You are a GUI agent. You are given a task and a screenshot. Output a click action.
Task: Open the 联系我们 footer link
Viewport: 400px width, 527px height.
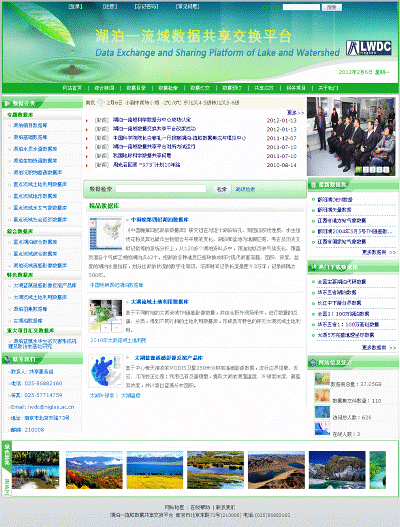pos(225,507)
